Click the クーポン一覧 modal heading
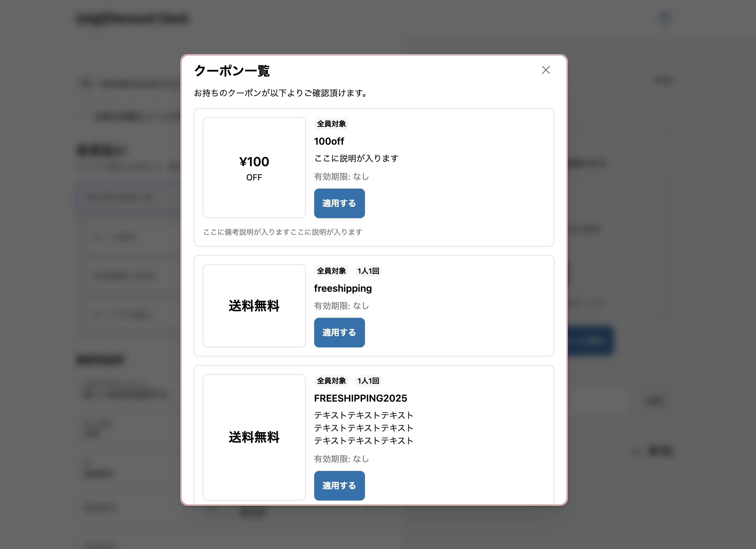756x549 pixels. [x=232, y=71]
